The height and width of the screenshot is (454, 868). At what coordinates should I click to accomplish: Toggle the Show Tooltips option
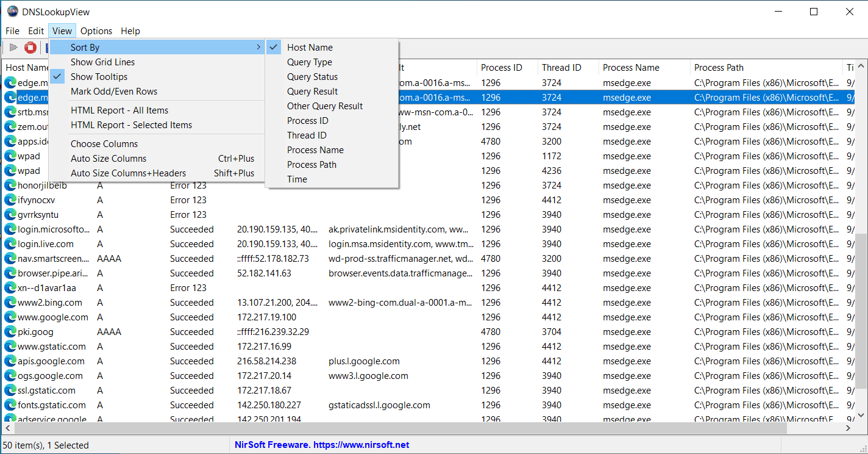tap(99, 77)
